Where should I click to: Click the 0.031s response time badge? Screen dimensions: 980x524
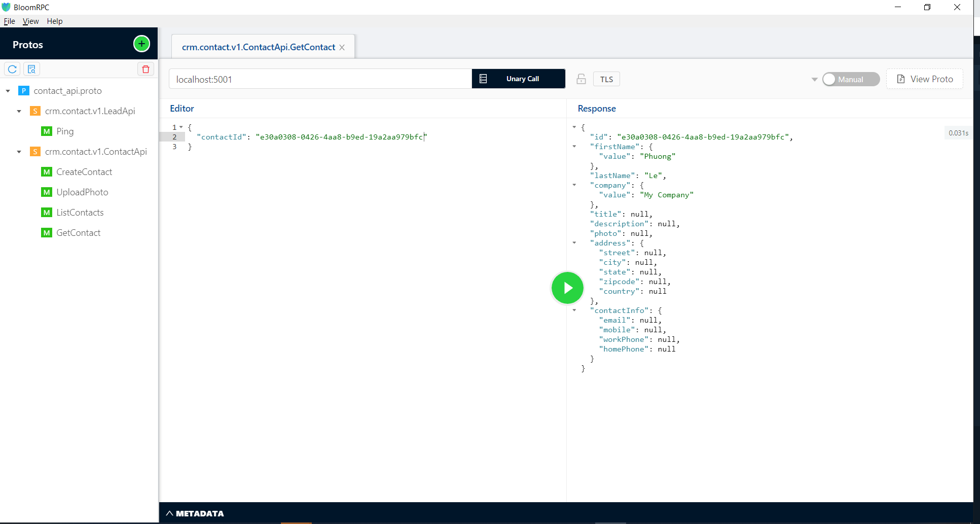[x=958, y=133]
